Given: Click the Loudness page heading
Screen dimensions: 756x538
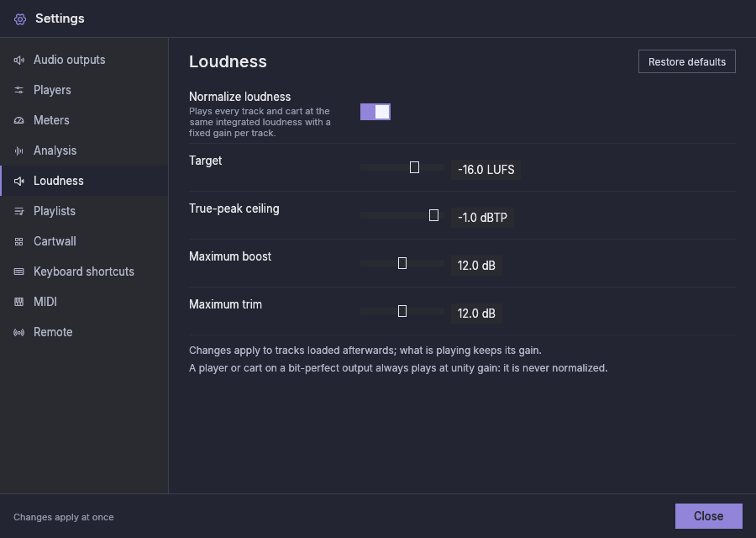Looking at the screenshot, I should pyautogui.click(x=228, y=61).
